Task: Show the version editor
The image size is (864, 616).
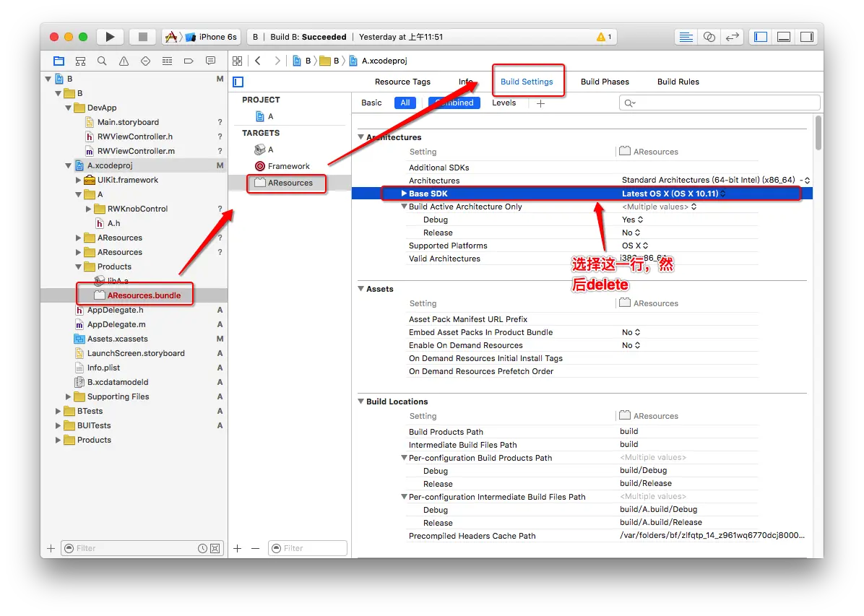Action: (x=733, y=37)
